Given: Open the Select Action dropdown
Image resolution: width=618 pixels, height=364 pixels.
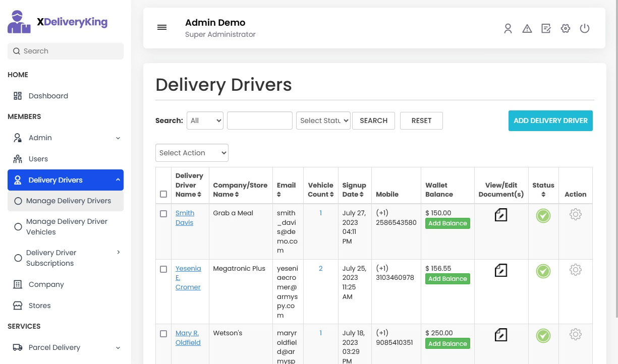Looking at the screenshot, I should tap(192, 153).
